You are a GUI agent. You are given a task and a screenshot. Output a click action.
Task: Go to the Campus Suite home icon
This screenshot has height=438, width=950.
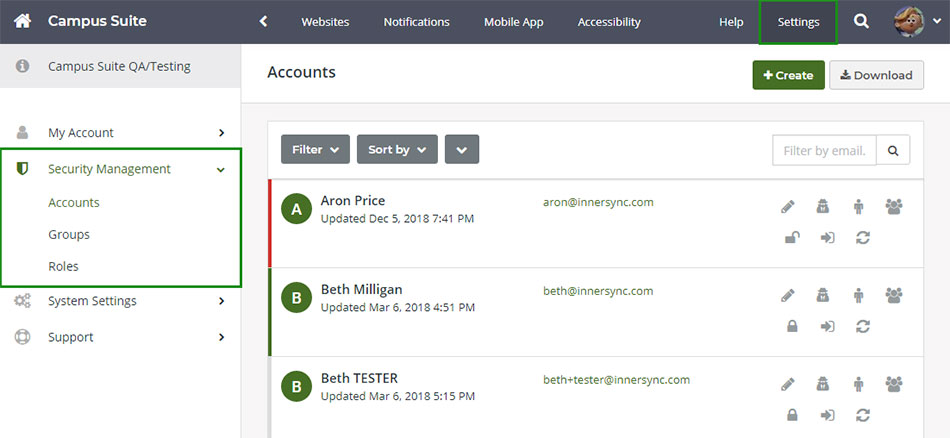(x=22, y=21)
